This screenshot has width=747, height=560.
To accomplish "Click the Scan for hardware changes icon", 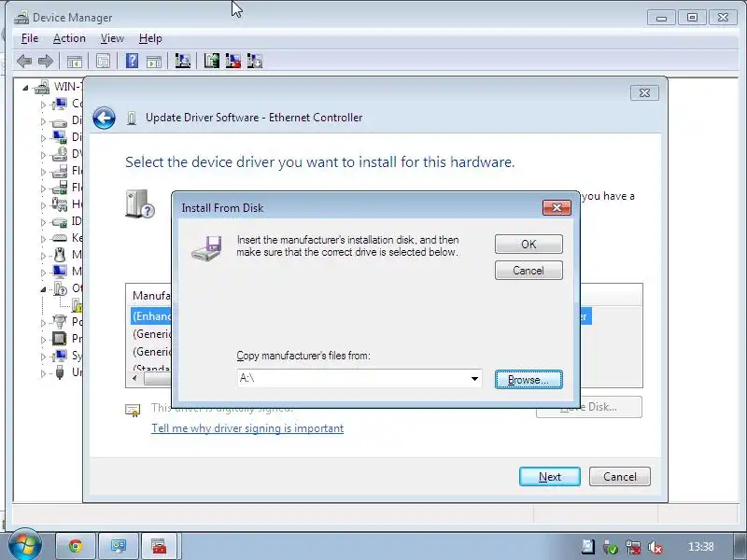I will pyautogui.click(x=182, y=61).
